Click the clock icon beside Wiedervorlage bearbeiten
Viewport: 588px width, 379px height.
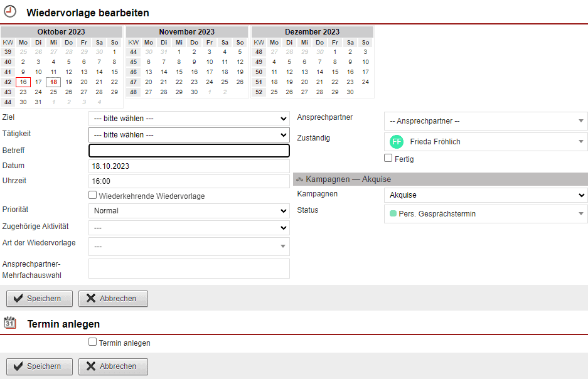[10, 11]
